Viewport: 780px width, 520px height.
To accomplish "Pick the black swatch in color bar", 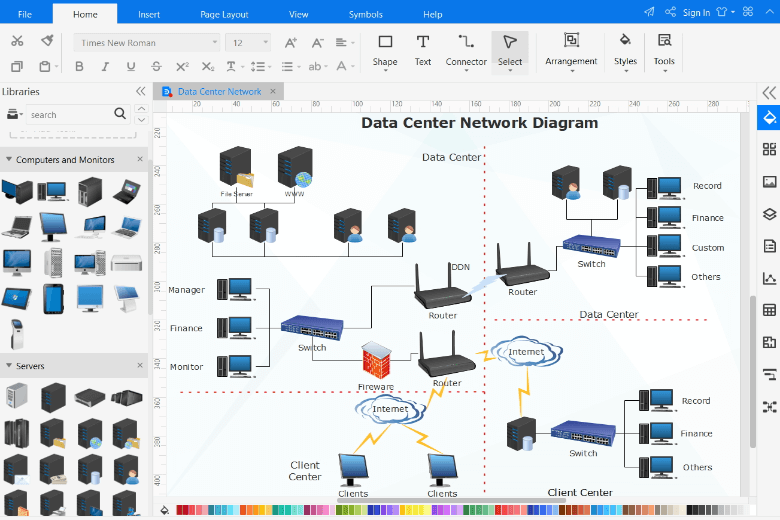I will (690, 510).
